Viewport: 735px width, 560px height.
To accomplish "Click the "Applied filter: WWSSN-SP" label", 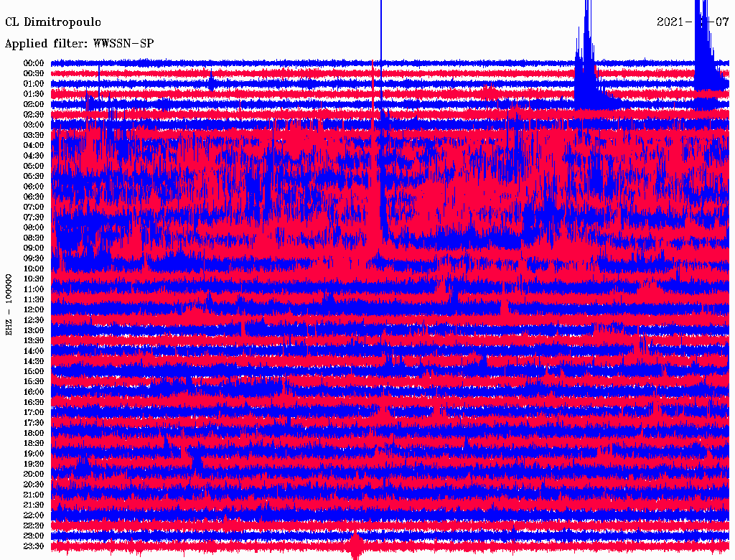I will 79,44.
